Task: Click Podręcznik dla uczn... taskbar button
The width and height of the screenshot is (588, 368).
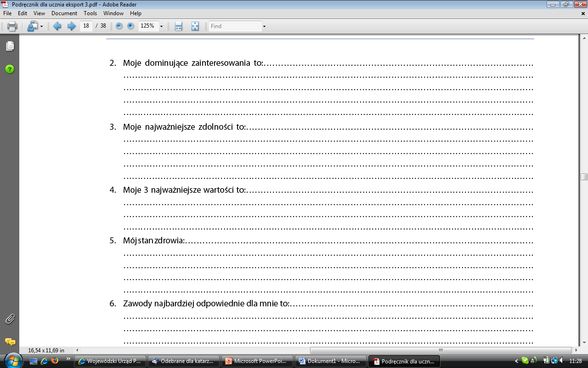Action: click(x=404, y=361)
